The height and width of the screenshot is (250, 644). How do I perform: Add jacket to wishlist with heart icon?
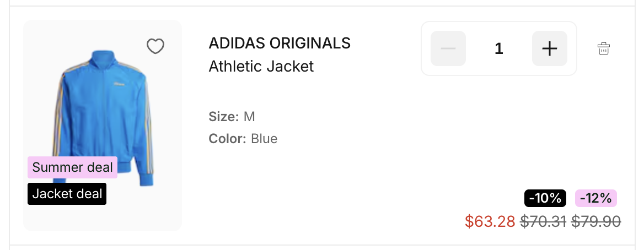point(155,47)
